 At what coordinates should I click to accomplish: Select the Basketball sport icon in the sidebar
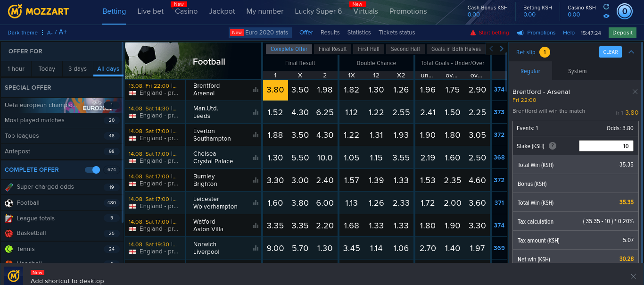tap(9, 233)
